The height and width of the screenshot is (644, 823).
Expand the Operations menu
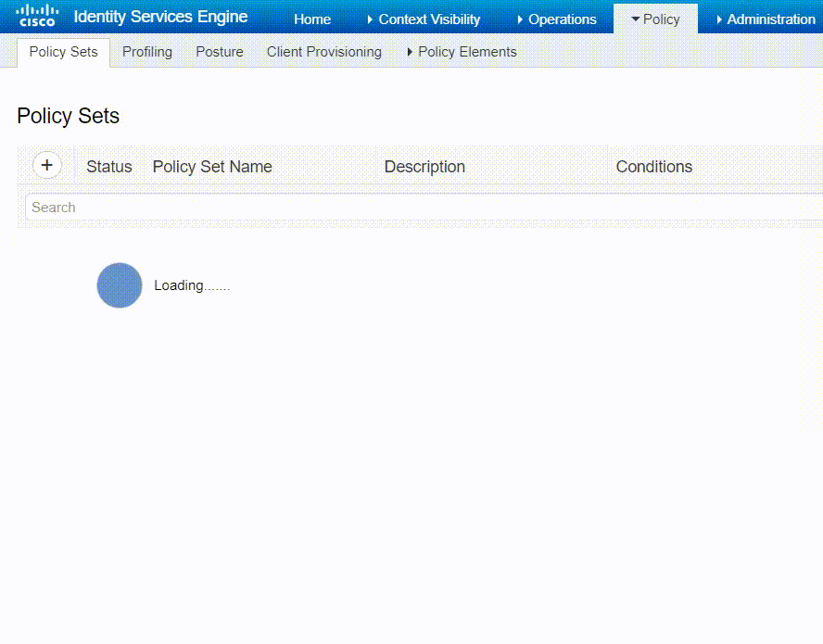(x=557, y=19)
